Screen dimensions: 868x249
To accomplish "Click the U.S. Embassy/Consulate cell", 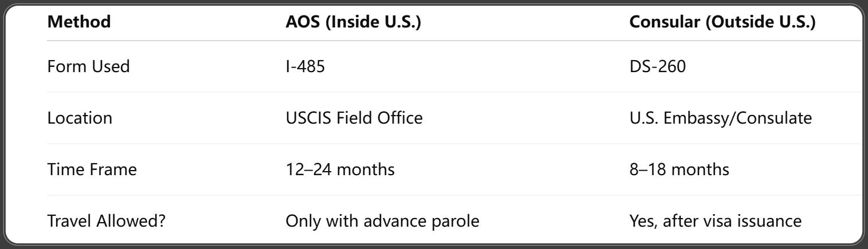I will tap(721, 118).
